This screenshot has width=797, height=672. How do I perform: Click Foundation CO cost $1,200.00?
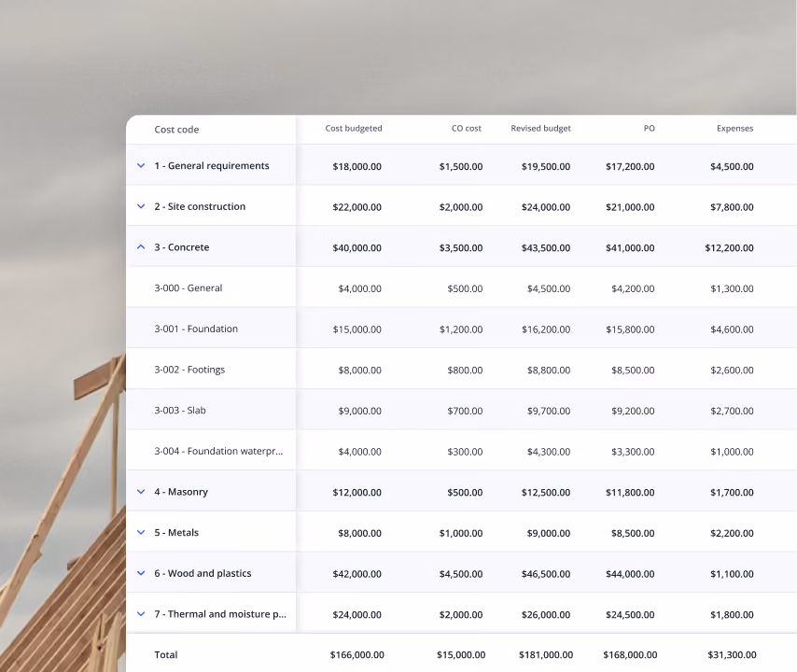[461, 329]
